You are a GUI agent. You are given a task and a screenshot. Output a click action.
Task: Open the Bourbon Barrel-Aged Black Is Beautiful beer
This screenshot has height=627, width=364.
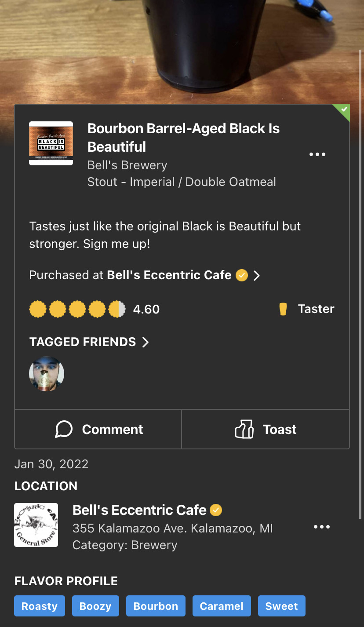pos(183,137)
